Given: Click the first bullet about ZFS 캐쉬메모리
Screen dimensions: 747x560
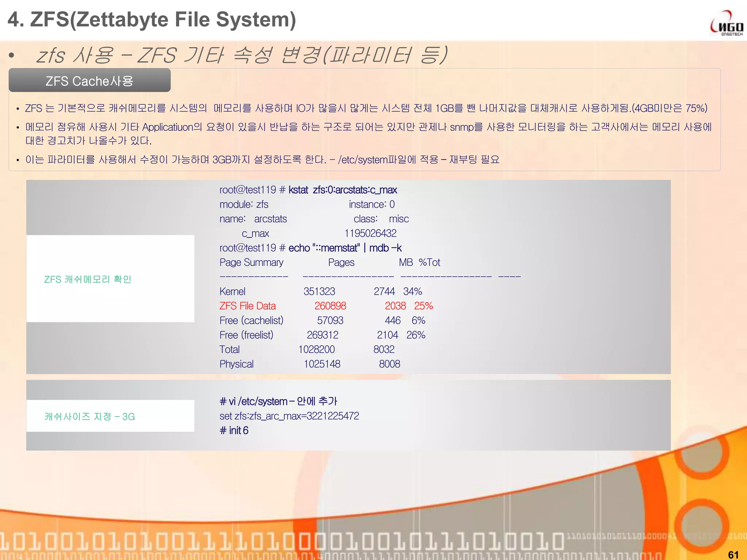Looking at the screenshot, I should click(x=366, y=108).
